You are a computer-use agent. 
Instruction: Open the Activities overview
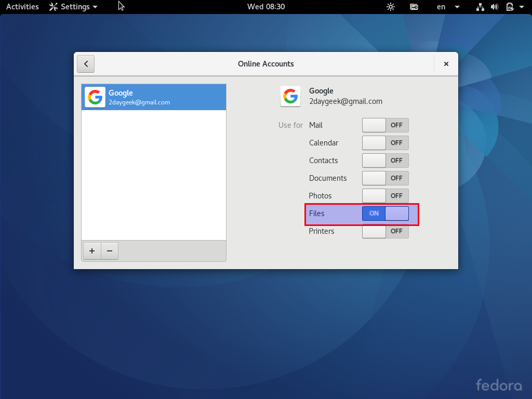[22, 7]
